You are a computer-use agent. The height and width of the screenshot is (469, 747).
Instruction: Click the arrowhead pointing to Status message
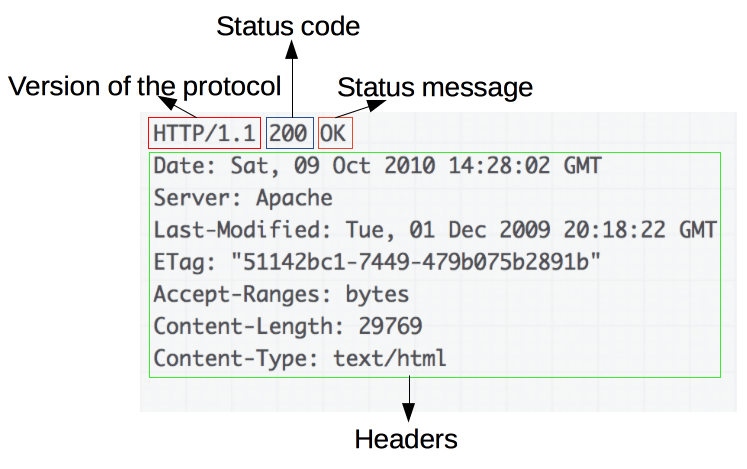tap(375, 105)
